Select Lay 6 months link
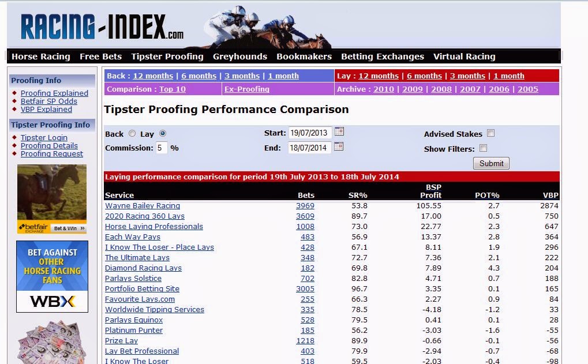 425,76
